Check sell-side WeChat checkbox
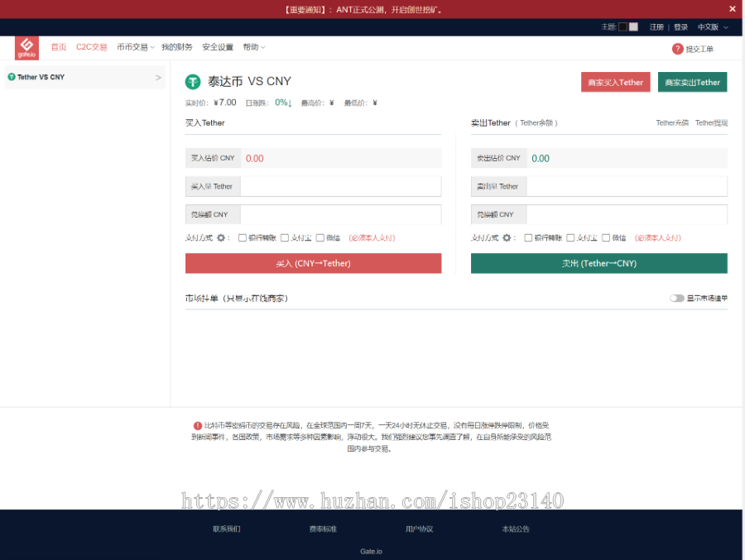 (606, 237)
